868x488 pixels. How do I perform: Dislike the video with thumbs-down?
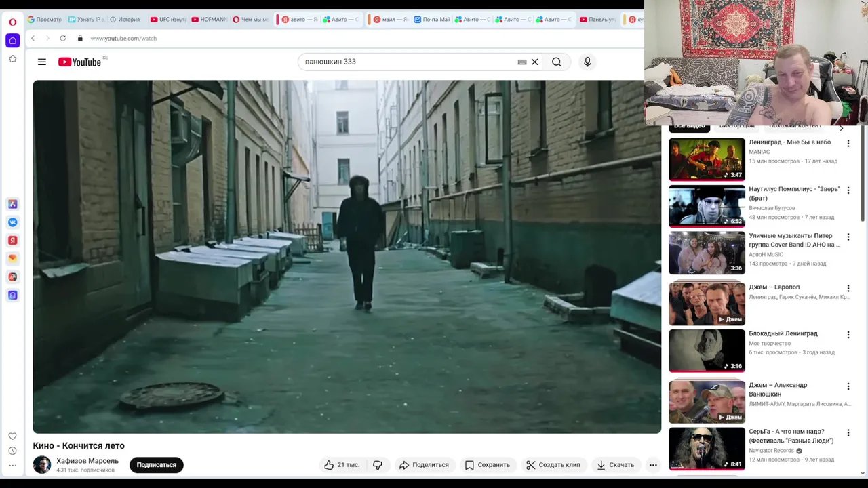378,464
